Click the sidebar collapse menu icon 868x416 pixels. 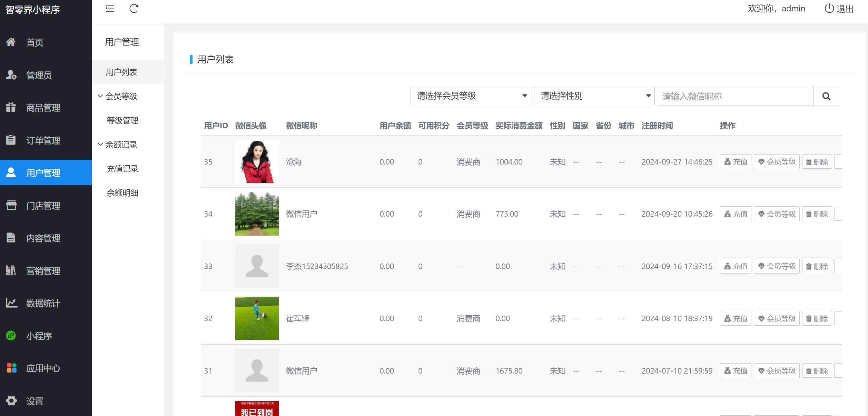[x=110, y=9]
